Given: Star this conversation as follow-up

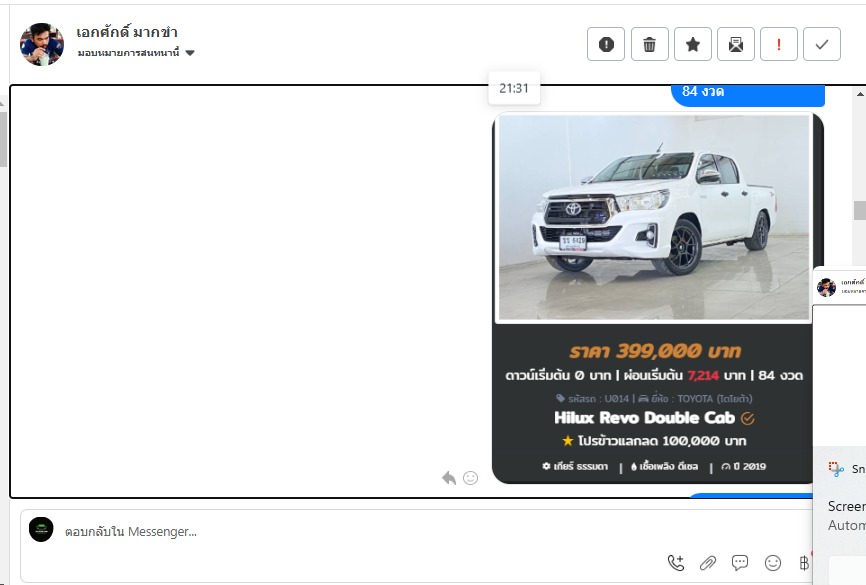Looking at the screenshot, I should [692, 44].
